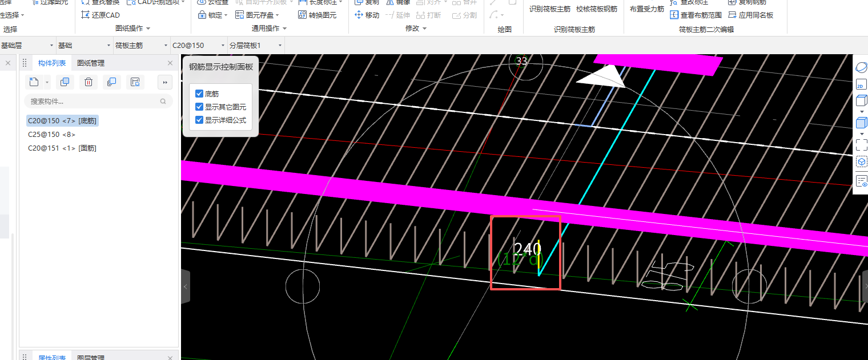The image size is (868, 360).
Task: Click the fullscreen frame icon
Action: click(x=861, y=144)
